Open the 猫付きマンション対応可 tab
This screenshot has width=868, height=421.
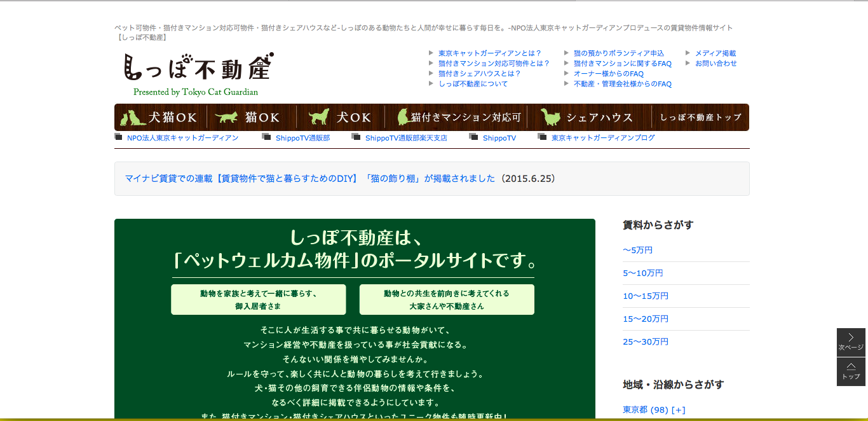(456, 118)
